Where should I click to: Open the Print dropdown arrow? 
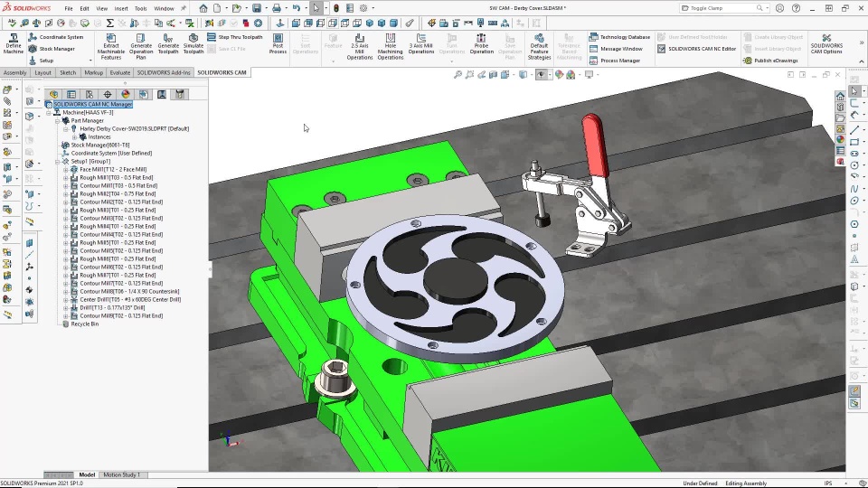click(x=285, y=8)
